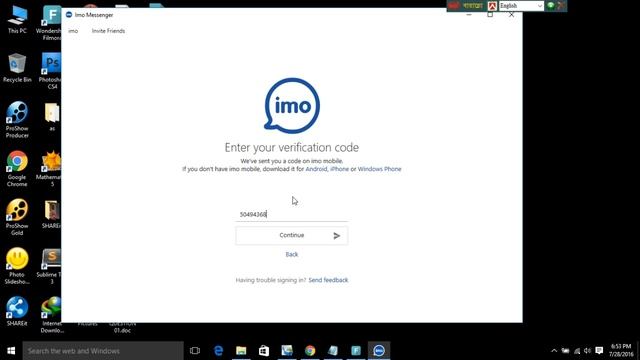Show hidden system tray icons
640x360 pixels.
554,351
